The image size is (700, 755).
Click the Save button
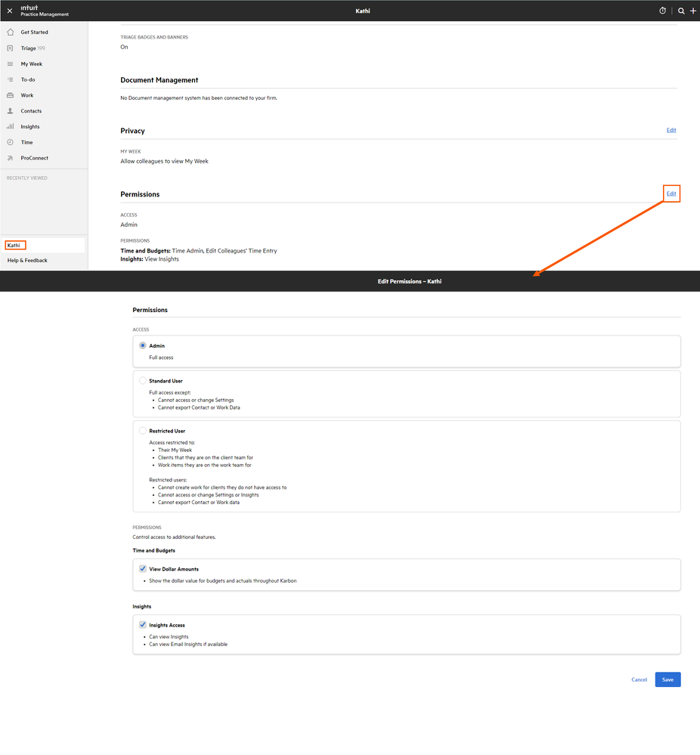point(667,679)
